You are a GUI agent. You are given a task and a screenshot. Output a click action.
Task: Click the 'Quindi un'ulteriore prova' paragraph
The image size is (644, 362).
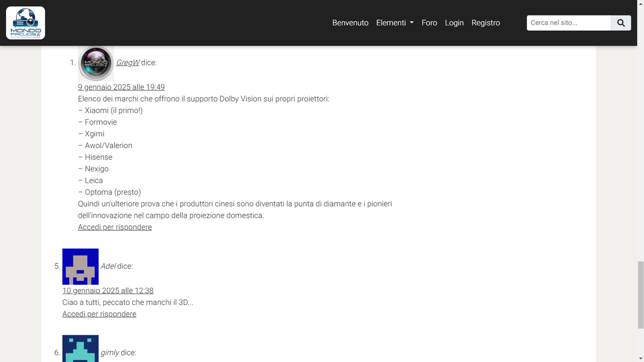235,210
